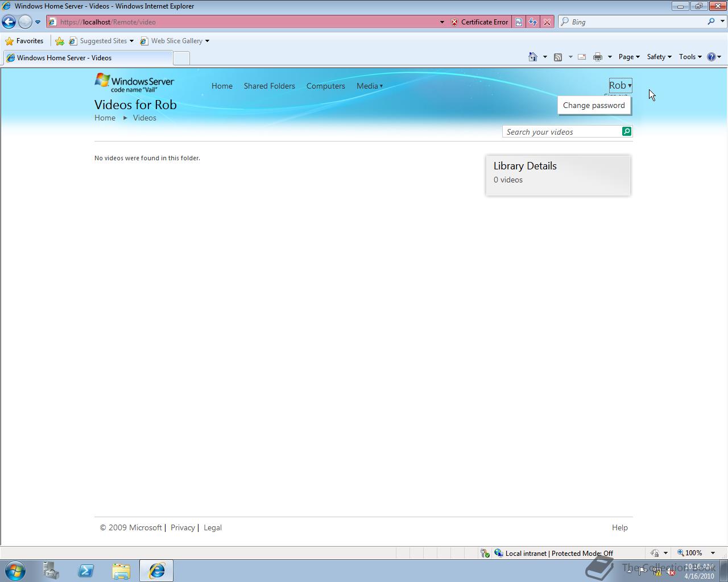Open Shared Folders page
This screenshot has height=582, width=728.
click(x=270, y=86)
